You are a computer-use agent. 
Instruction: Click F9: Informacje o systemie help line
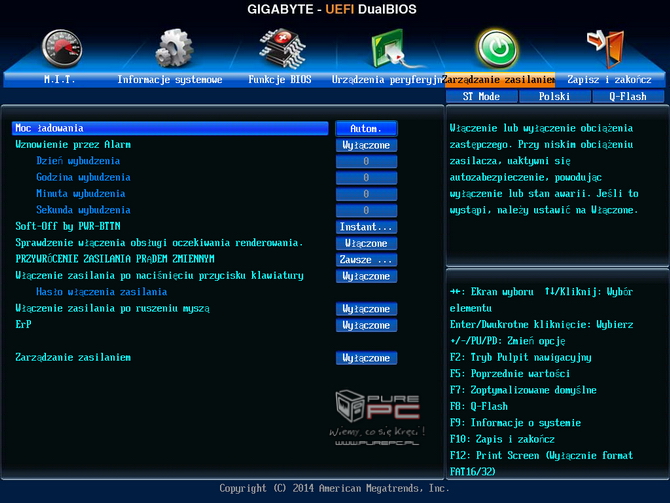click(516, 423)
